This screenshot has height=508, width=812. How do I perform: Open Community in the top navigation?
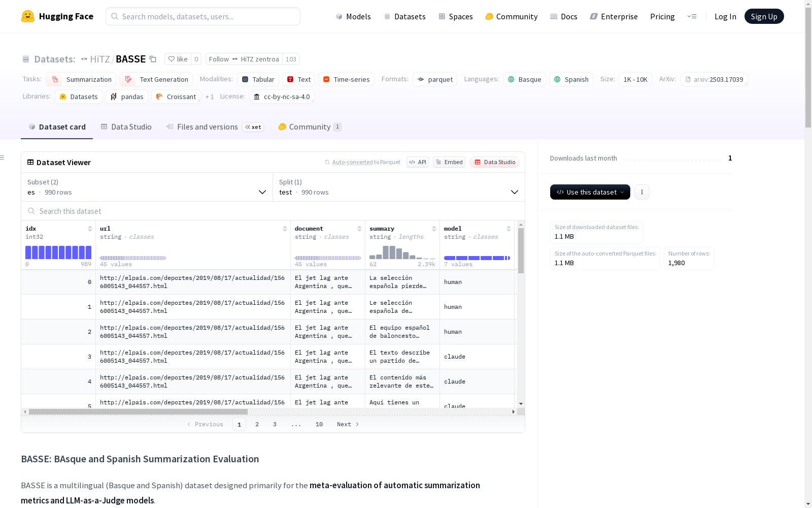pos(512,16)
